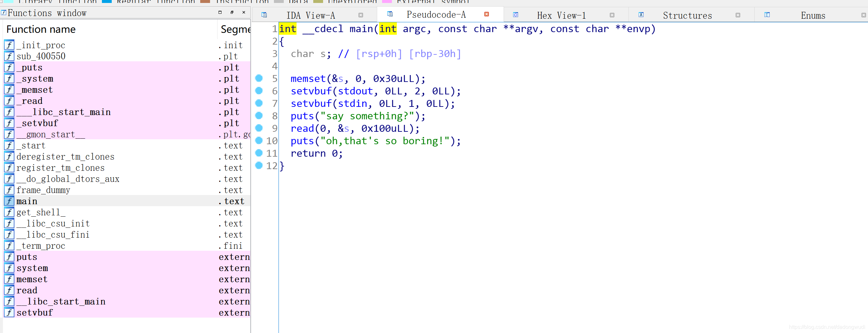868x333 pixels.
Task: Select the _term_proc function row
Action: [127, 245]
